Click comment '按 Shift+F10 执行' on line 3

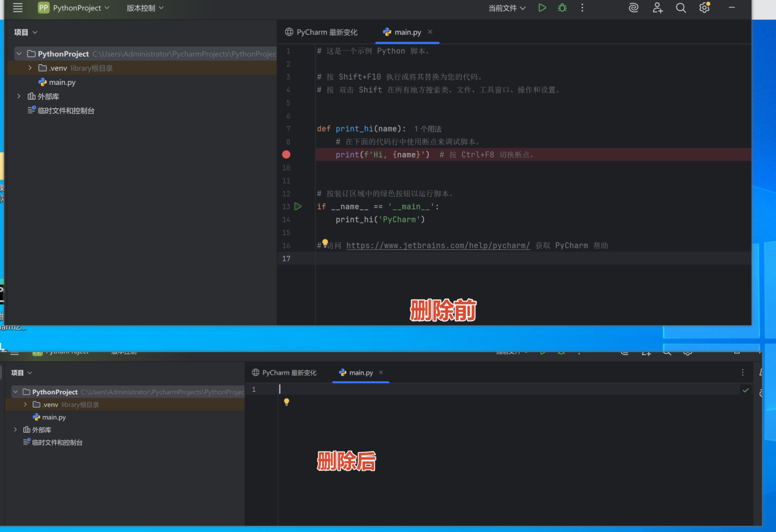[366, 77]
